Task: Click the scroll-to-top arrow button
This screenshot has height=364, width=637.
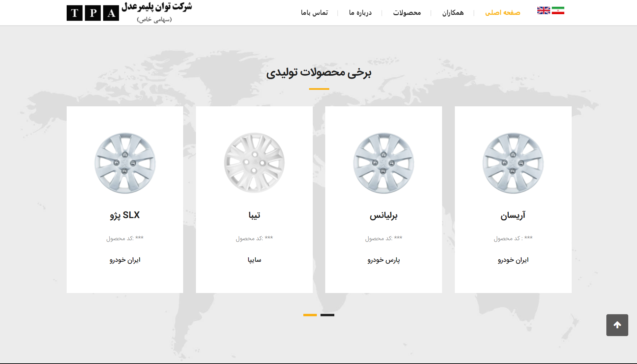Action: 617,325
